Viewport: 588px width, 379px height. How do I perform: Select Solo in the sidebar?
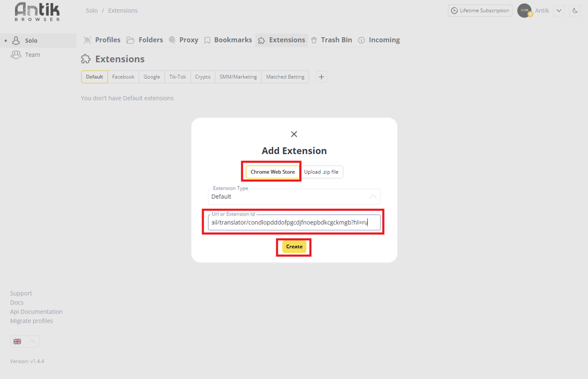38,40
